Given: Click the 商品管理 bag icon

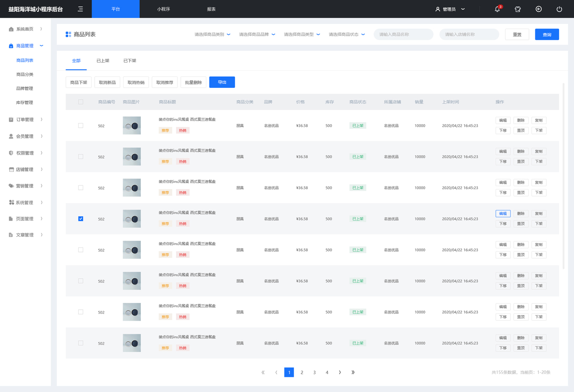Looking at the screenshot, I should point(11,46).
